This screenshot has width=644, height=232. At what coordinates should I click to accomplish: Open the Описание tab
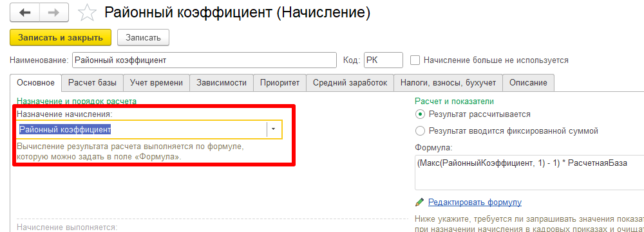[x=528, y=82]
